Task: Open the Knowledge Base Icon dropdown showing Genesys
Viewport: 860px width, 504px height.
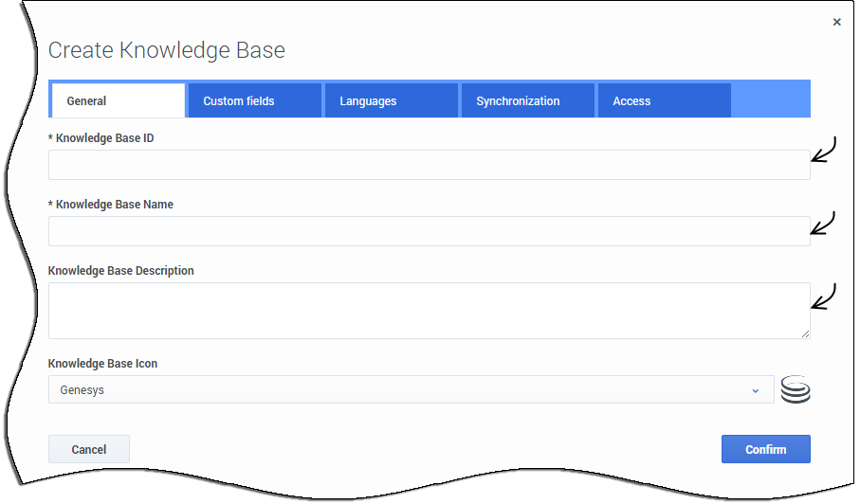Action: (411, 389)
